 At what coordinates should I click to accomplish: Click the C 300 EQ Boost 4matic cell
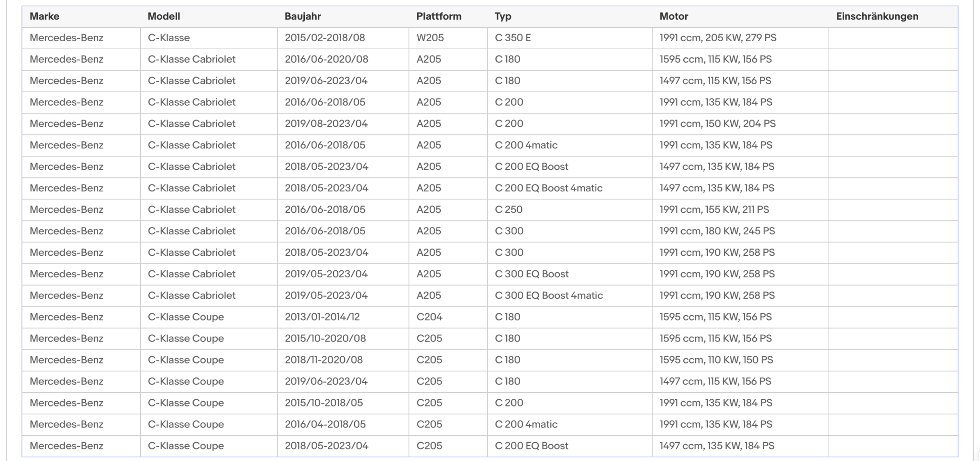point(569,296)
